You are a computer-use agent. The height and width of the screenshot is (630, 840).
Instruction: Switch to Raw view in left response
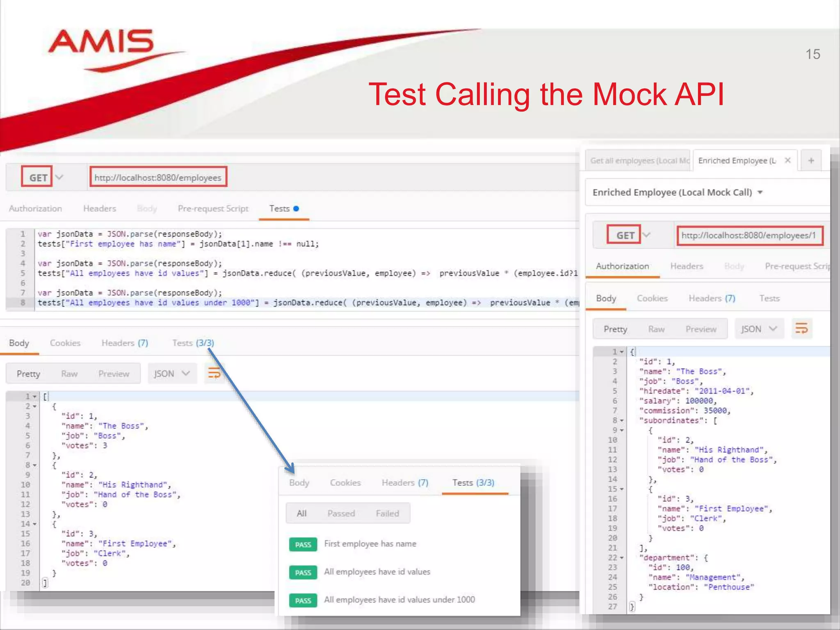(x=69, y=374)
